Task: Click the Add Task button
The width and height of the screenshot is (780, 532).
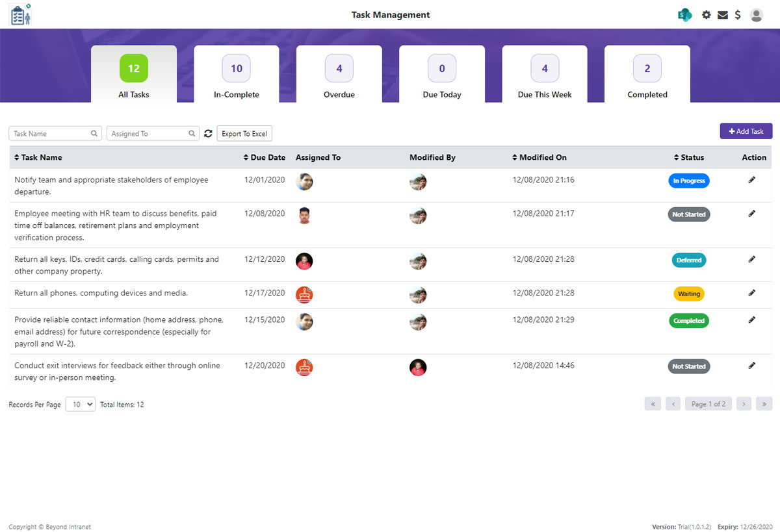Action: 746,131
